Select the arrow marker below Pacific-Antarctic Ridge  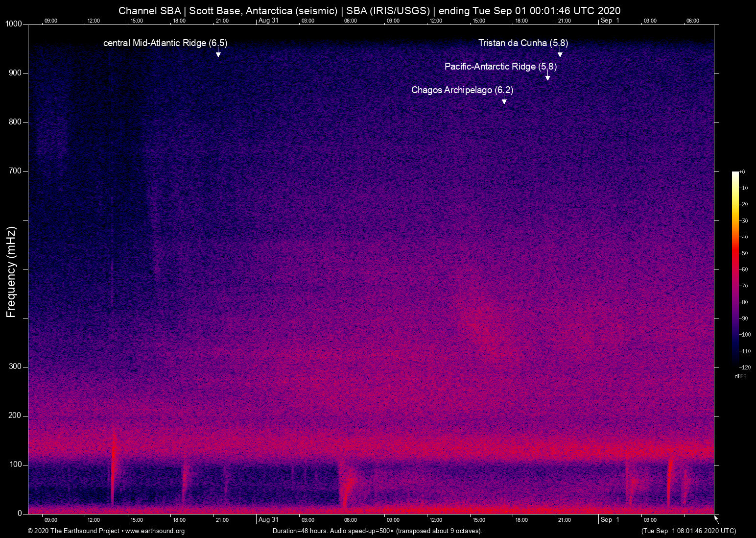[x=547, y=76]
